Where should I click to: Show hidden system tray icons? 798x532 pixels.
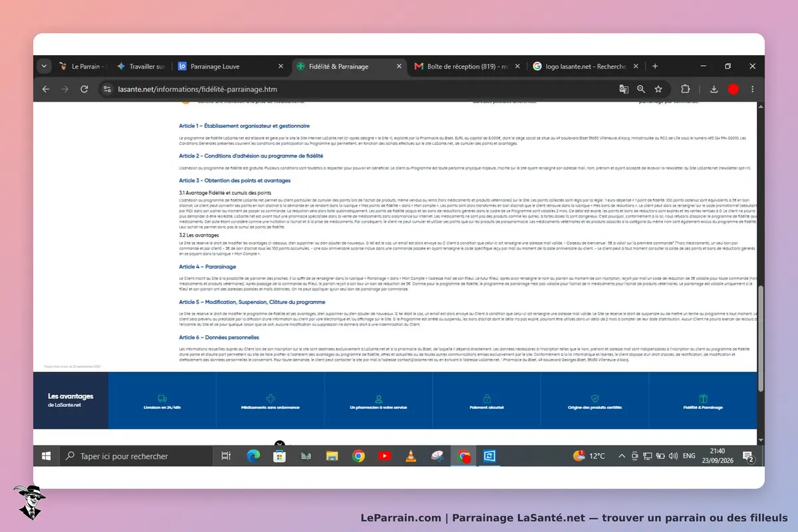pos(622,456)
